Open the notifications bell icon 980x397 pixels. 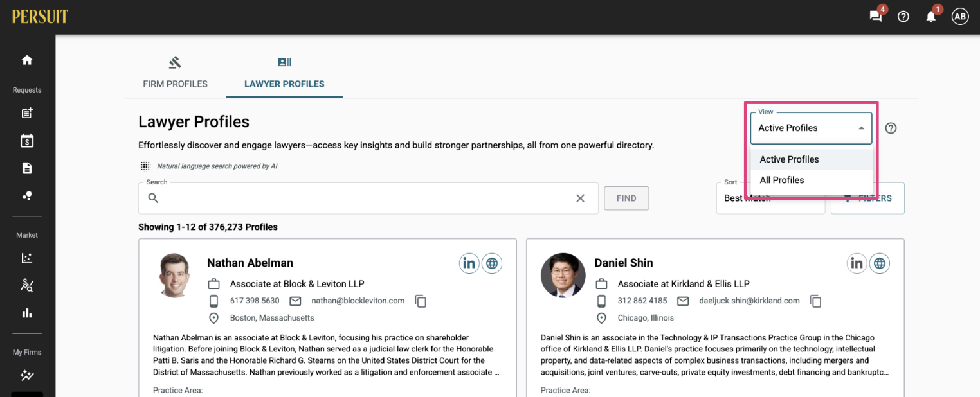click(x=931, y=17)
